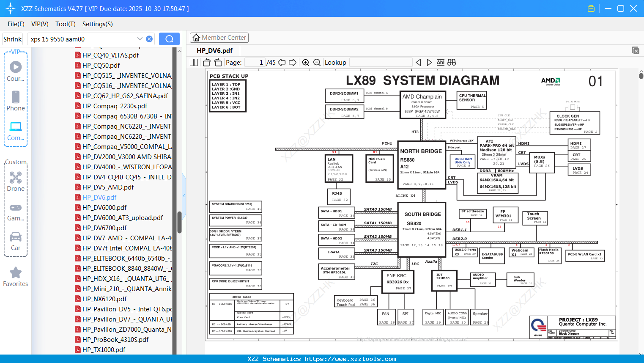
Task: Open the VIP(V) menu
Action: pos(40,24)
